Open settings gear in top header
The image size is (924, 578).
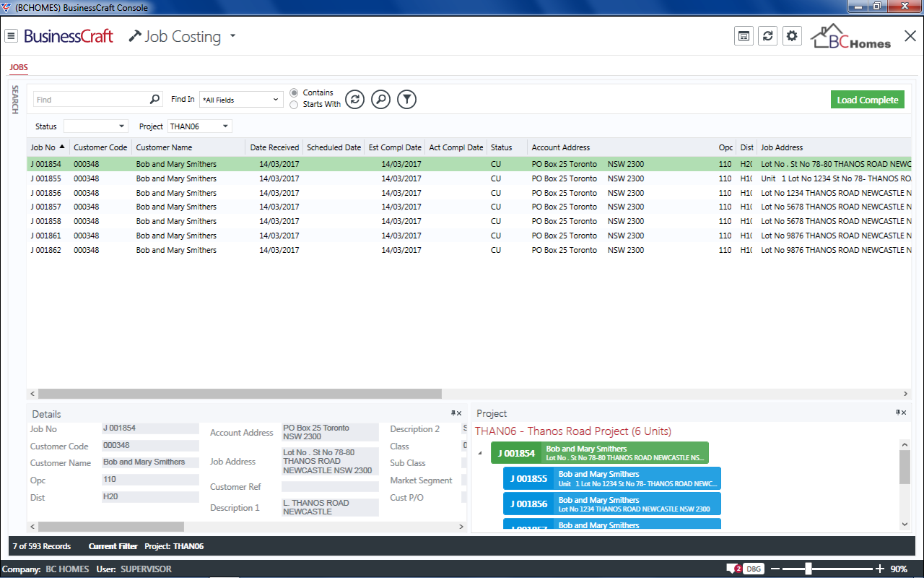pyautogui.click(x=793, y=36)
